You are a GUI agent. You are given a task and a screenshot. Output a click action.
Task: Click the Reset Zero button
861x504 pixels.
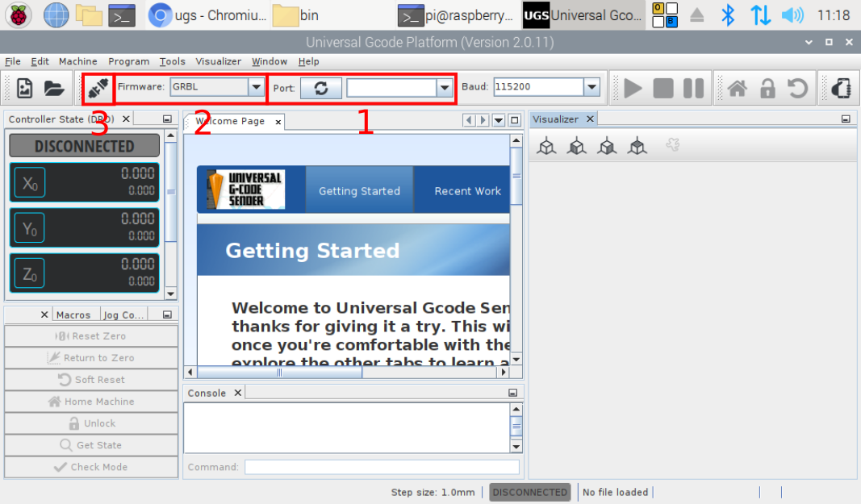[x=91, y=336]
